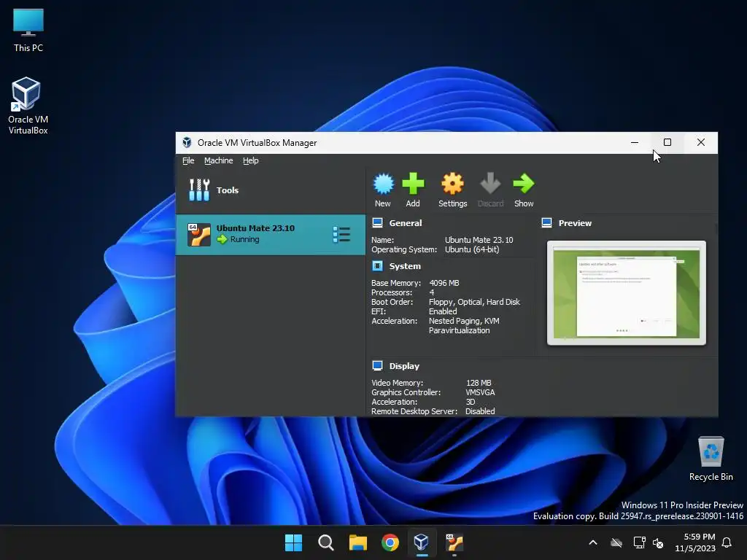
Task: Open the Machine menu
Action: (219, 160)
